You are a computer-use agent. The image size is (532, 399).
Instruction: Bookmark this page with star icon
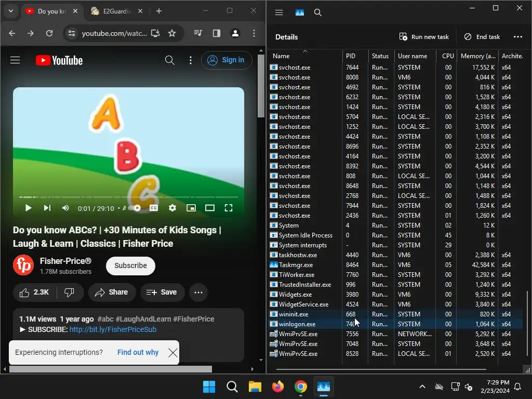[x=172, y=33]
